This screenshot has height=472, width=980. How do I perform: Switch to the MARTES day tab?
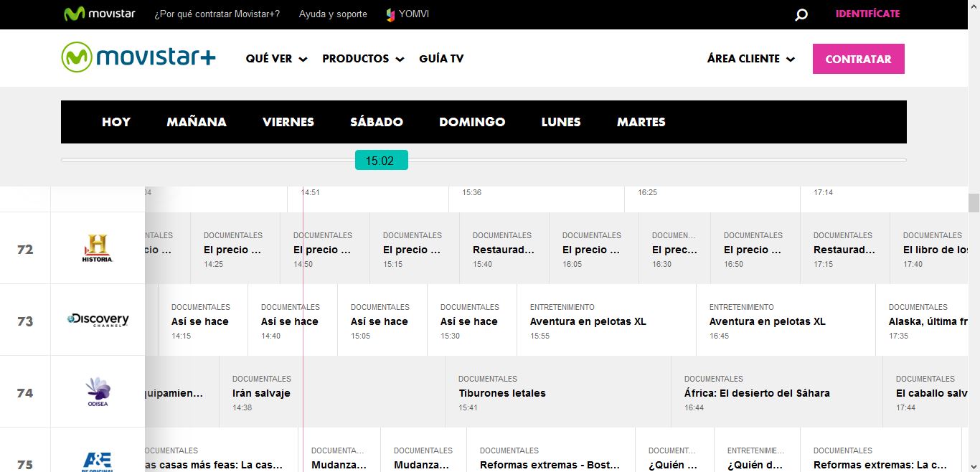pos(641,122)
